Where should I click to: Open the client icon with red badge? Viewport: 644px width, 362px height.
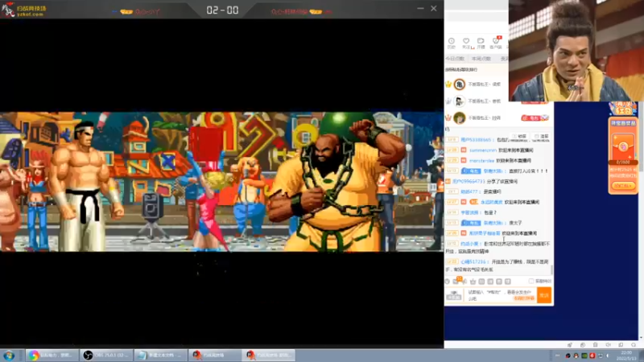coord(496,43)
